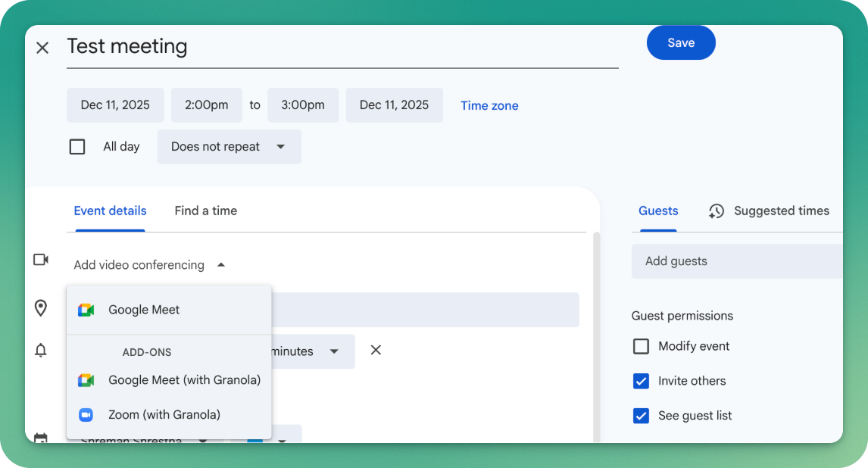Viewport: 868px width, 468px height.
Task: Remove the notification with X icon
Action: tap(376, 350)
